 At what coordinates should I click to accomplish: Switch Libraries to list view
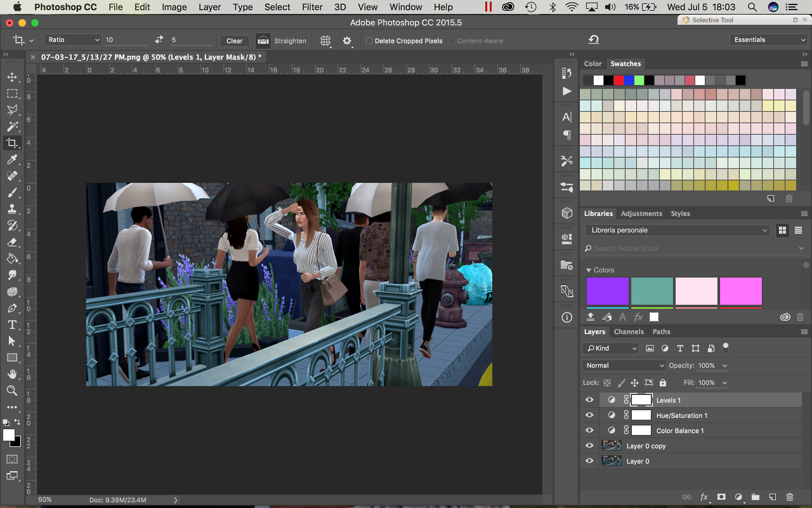pos(798,231)
